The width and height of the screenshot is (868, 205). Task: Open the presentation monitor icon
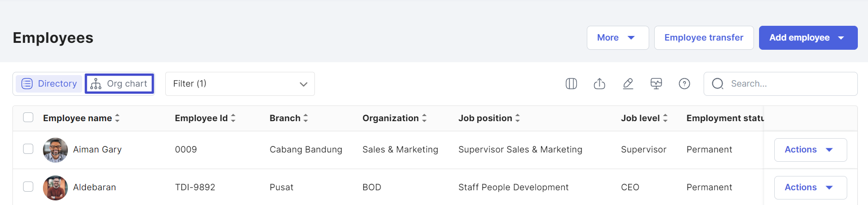click(656, 84)
